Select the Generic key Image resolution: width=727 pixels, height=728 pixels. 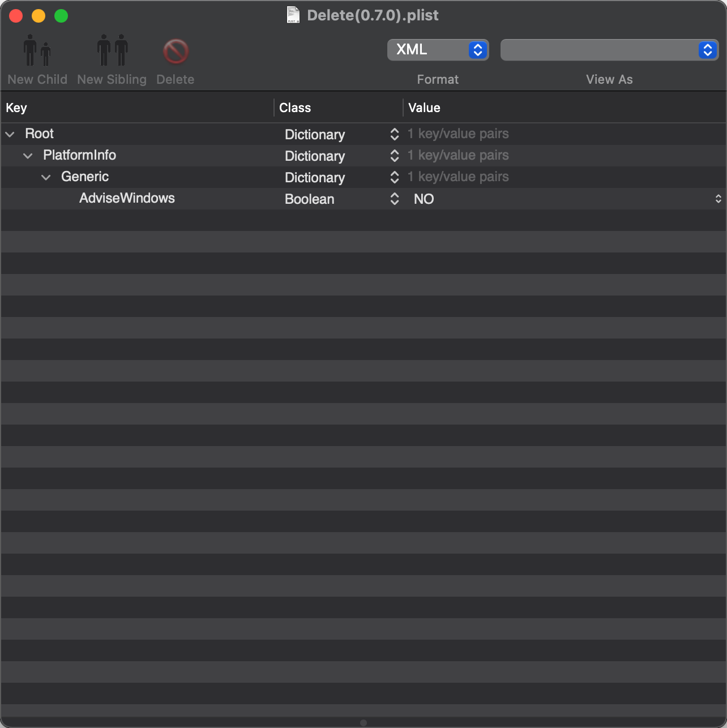point(85,177)
